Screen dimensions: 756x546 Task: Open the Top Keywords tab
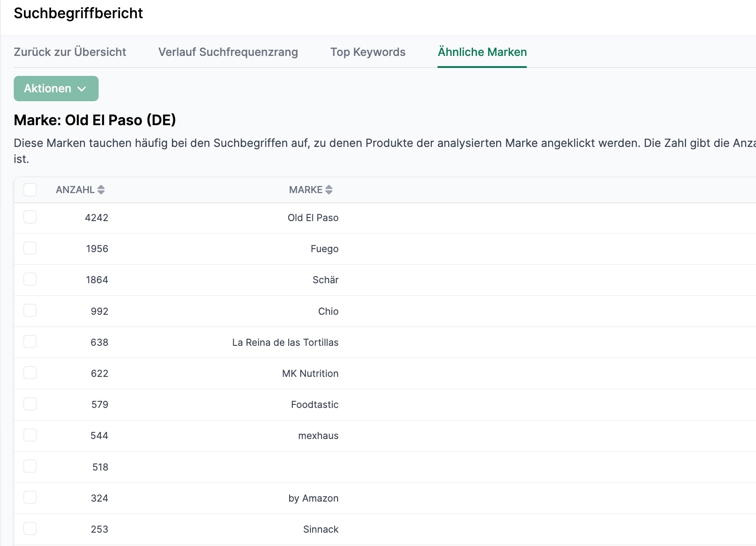[x=368, y=52]
